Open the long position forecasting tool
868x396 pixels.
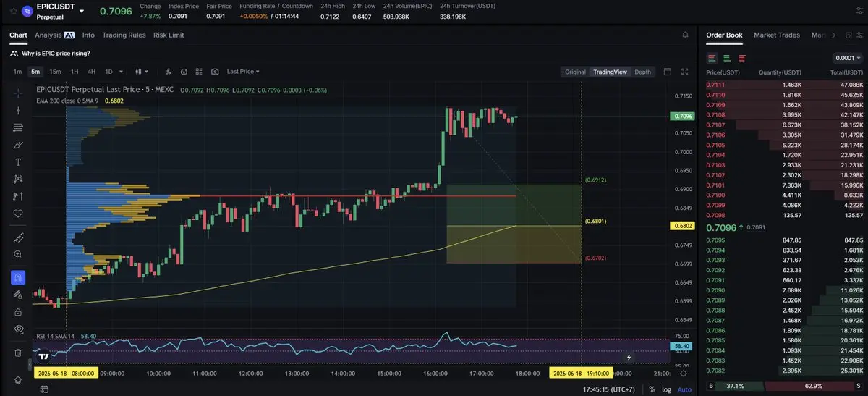point(18,196)
